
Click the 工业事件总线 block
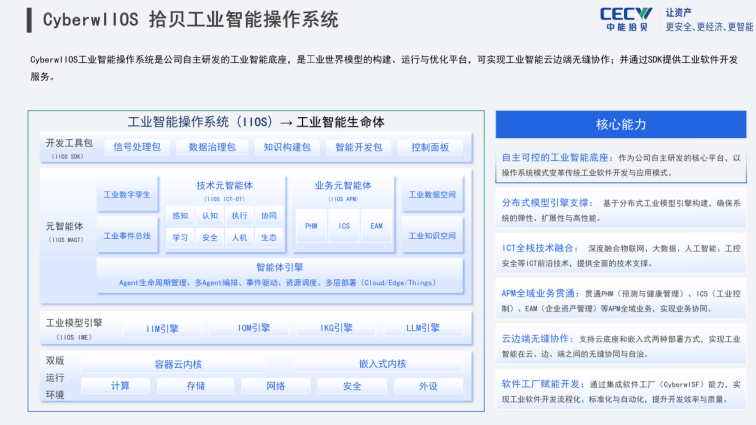(x=127, y=235)
